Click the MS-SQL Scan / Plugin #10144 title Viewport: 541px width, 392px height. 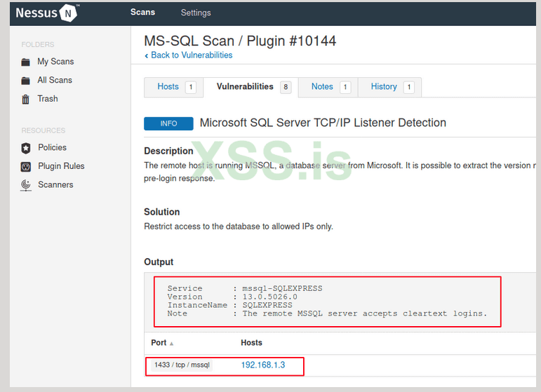pos(240,41)
